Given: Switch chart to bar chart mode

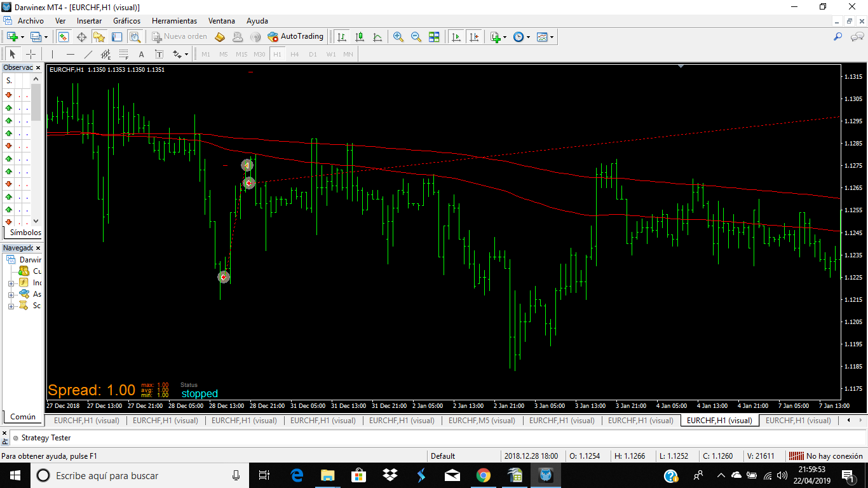Looking at the screenshot, I should (x=342, y=37).
